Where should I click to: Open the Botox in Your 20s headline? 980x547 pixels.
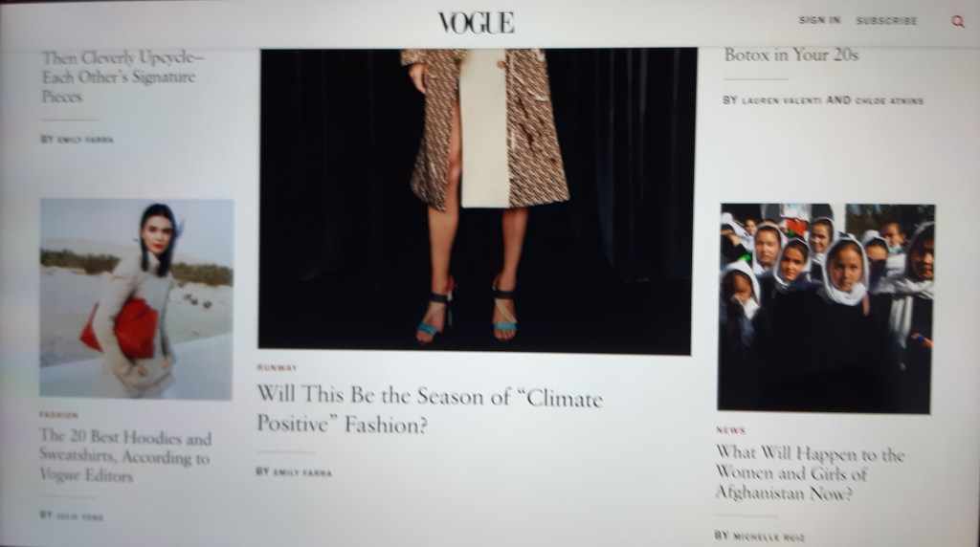791,55
